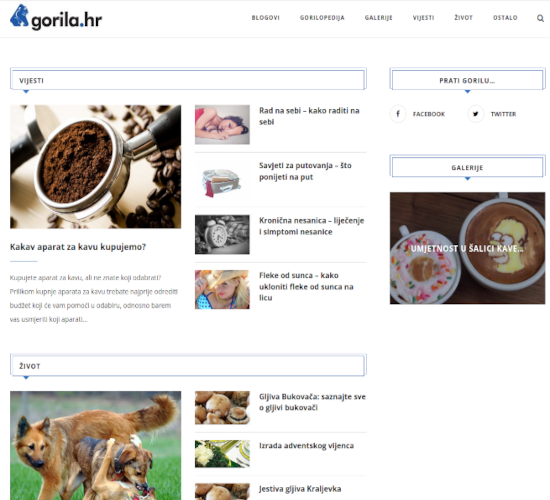Click the Facebook circle icon
Screen dimensions: 550x500
click(x=398, y=114)
